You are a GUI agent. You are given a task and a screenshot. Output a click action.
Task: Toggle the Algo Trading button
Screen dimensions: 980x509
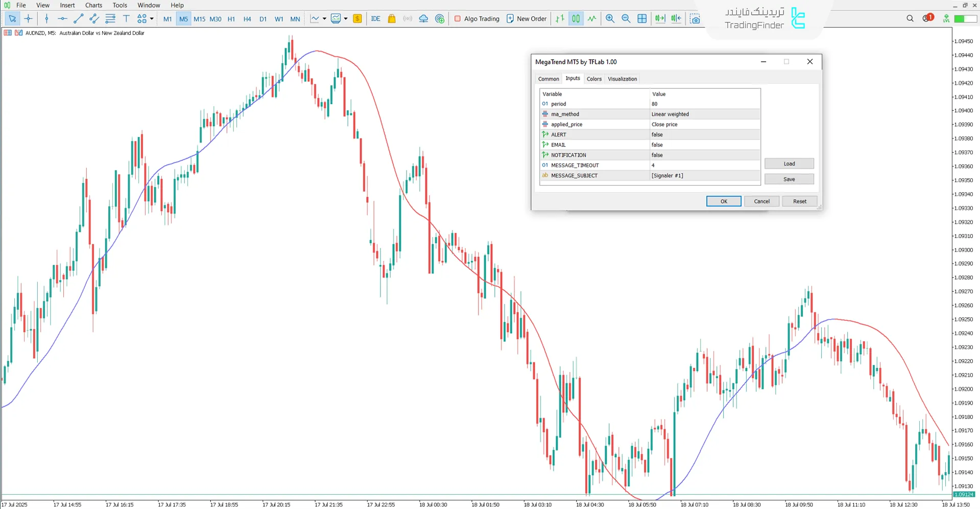[476, 19]
